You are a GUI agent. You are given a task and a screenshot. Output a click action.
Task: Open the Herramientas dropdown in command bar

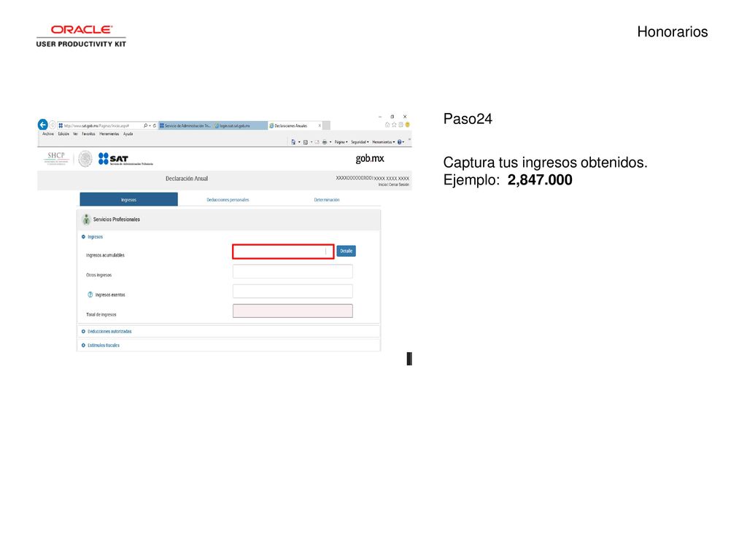384,142
